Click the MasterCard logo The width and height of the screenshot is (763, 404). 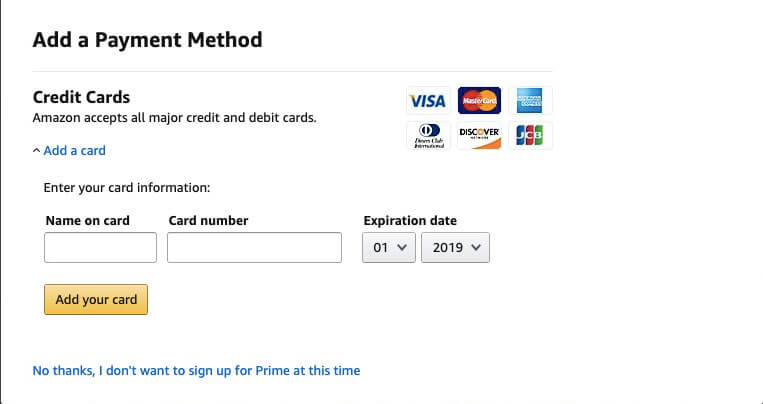[x=479, y=100]
